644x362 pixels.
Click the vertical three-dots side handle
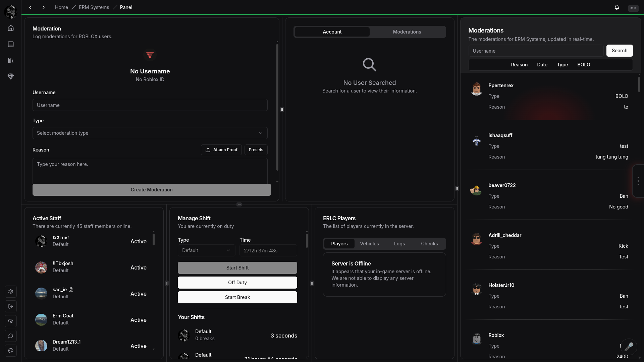pyautogui.click(x=638, y=181)
